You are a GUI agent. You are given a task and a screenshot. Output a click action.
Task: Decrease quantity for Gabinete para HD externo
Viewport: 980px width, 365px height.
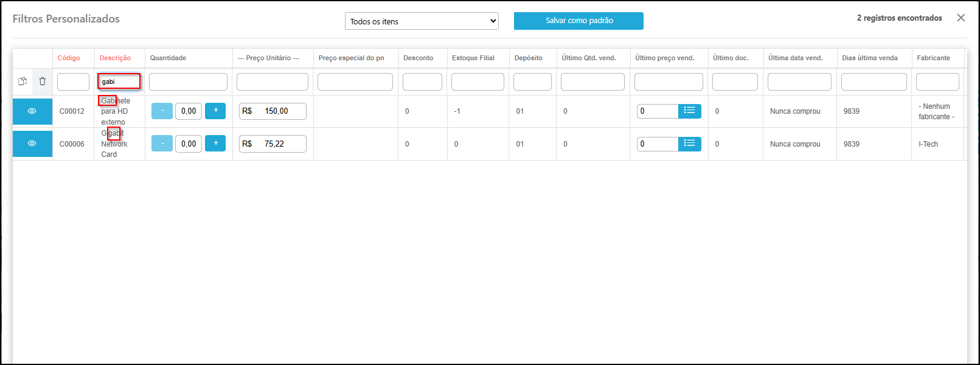(162, 111)
